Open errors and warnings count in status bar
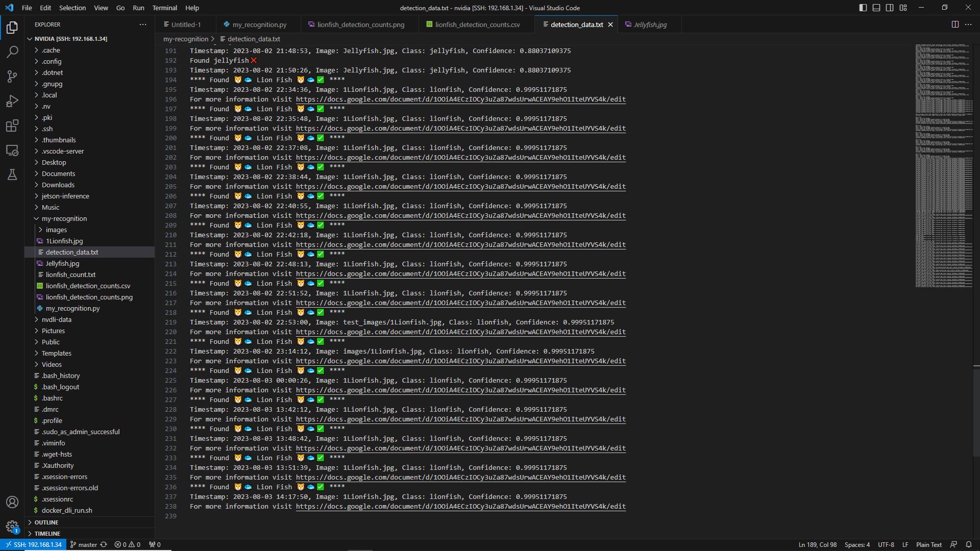This screenshot has width=980, height=551. 128,545
